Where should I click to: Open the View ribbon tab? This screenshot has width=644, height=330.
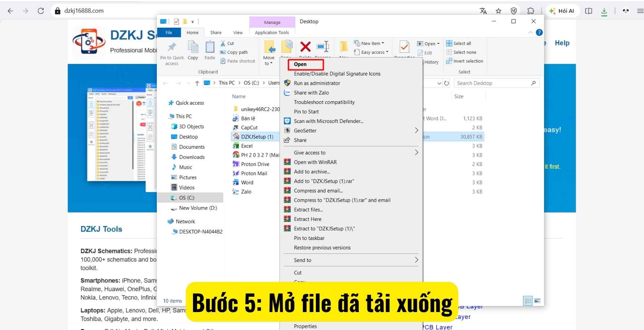pyautogui.click(x=238, y=33)
